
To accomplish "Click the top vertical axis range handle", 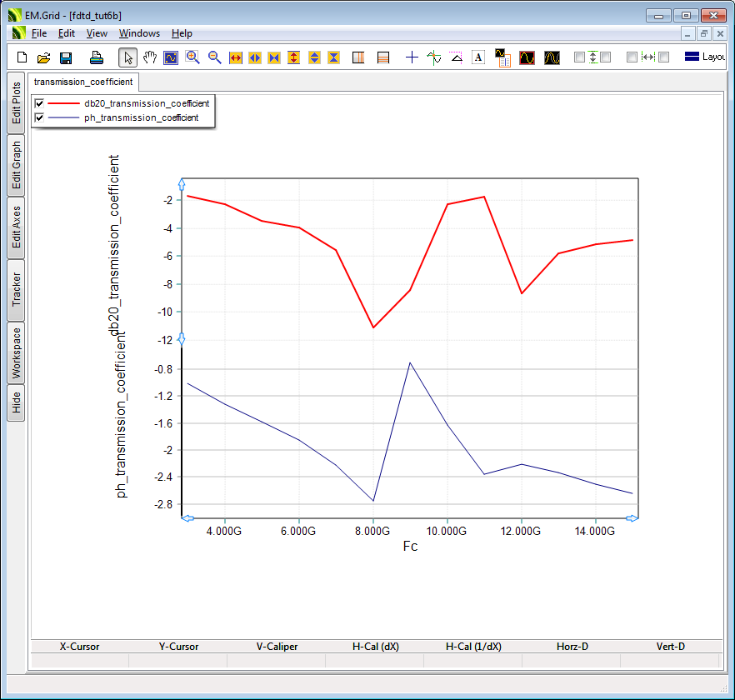I will coord(182,184).
